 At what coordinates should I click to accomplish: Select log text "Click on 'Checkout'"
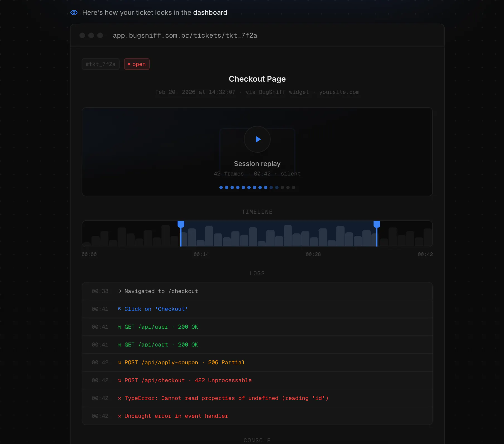coord(156,309)
